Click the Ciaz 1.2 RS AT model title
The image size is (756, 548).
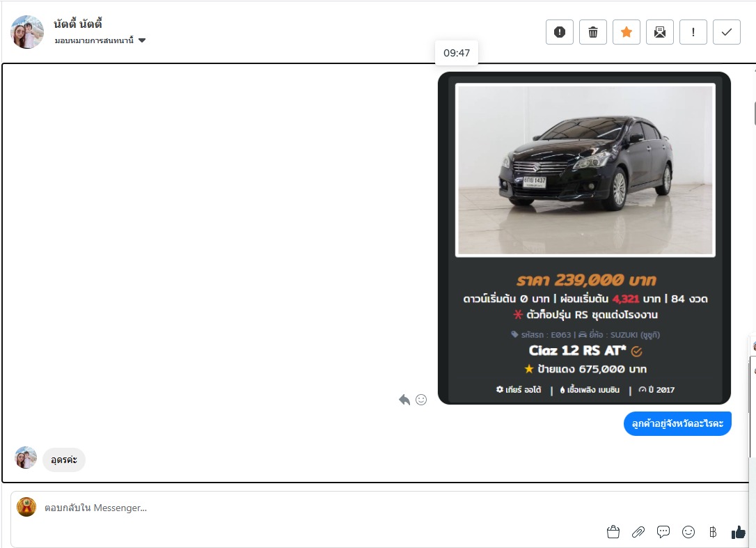578,351
